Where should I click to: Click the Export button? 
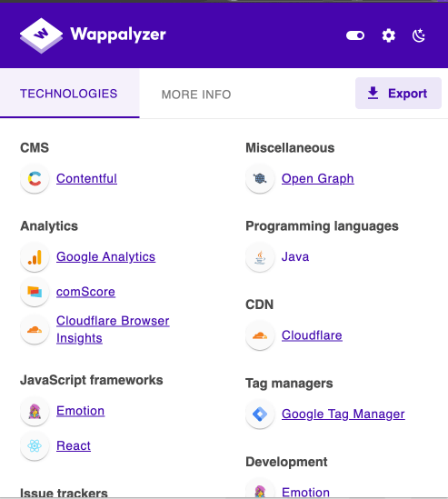point(398,94)
